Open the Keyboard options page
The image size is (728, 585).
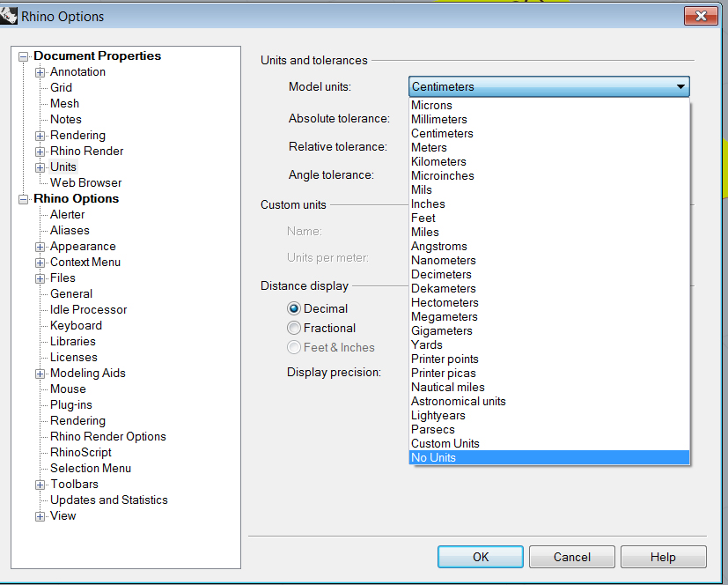(x=76, y=326)
